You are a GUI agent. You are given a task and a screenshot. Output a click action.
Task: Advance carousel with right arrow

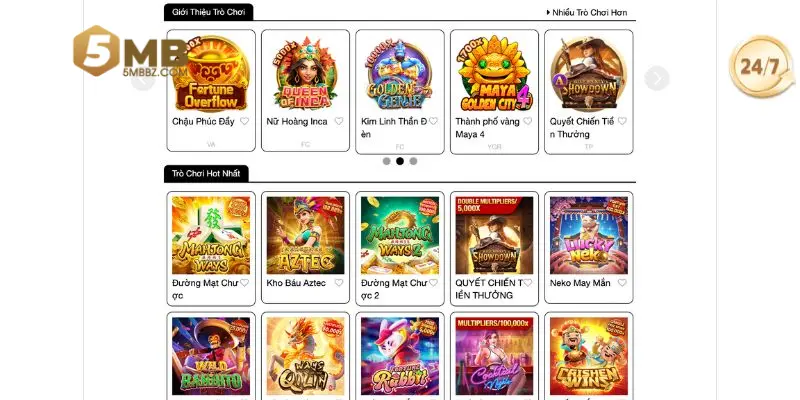[x=656, y=78]
